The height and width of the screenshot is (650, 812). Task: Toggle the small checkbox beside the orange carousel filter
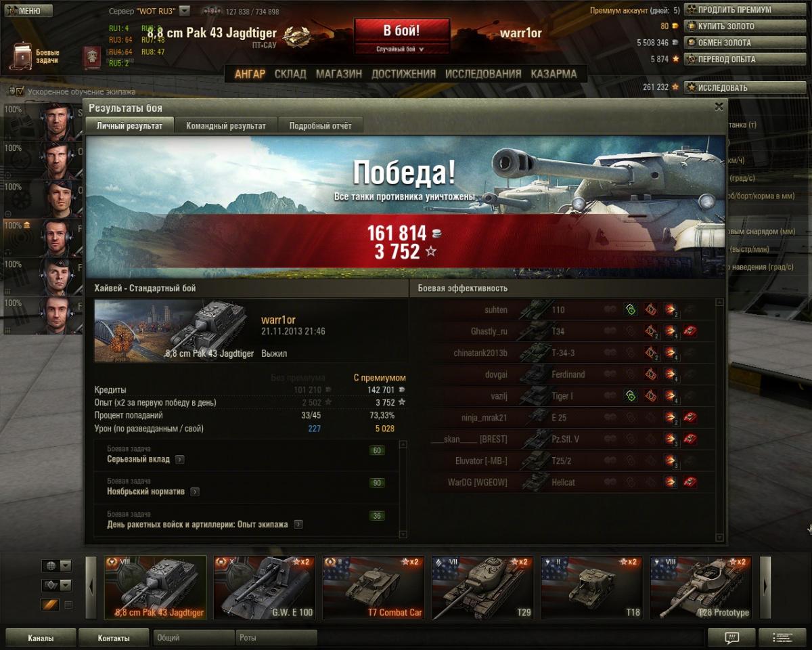pyautogui.click(x=68, y=605)
